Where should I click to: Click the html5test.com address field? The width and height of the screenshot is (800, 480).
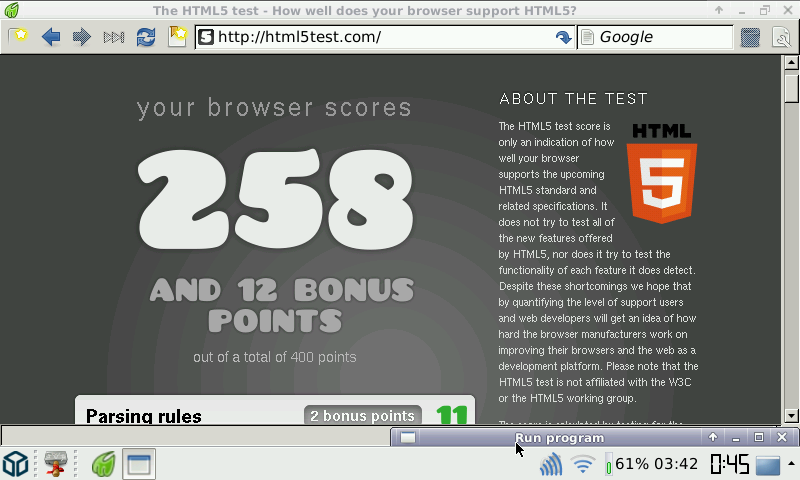[x=380, y=37]
